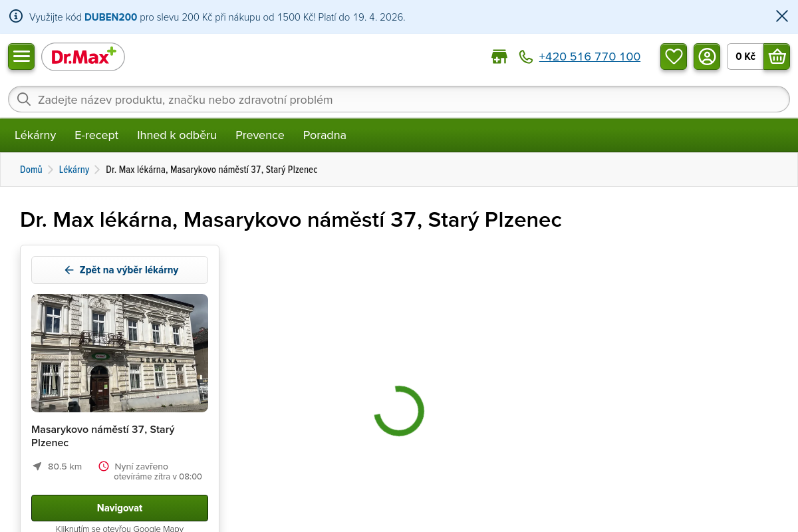Click the Dr.Max logo
The width and height of the screenshot is (798, 532).
point(83,57)
